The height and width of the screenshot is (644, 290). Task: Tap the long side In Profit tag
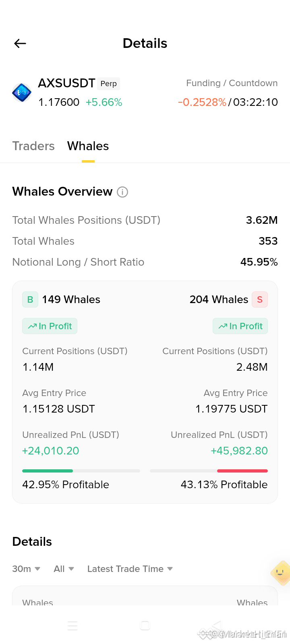tap(50, 326)
